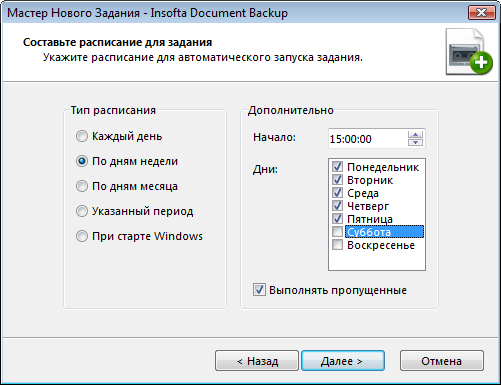Screen dimensions: 501x385
Task: Select Указанный период schedule option
Action: (82, 211)
